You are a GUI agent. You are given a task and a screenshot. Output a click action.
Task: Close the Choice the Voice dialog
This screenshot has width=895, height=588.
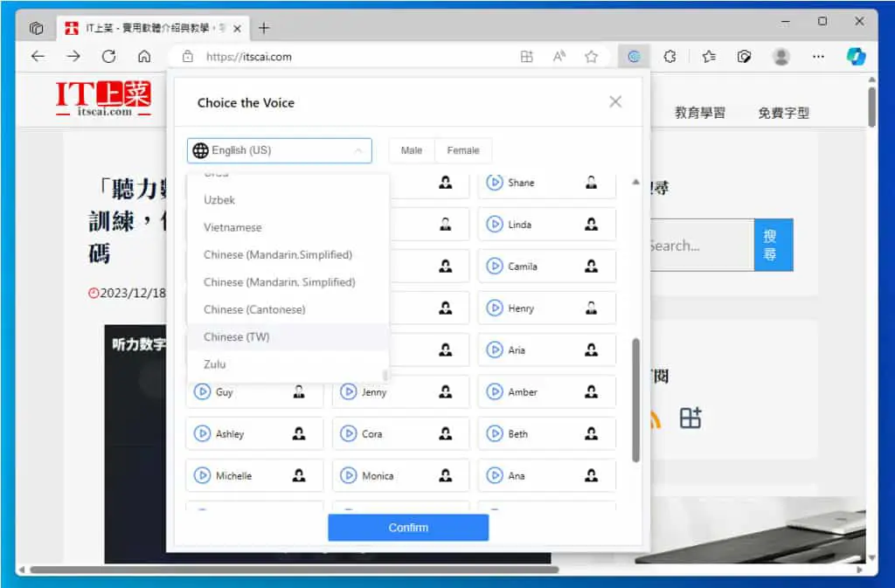tap(615, 102)
